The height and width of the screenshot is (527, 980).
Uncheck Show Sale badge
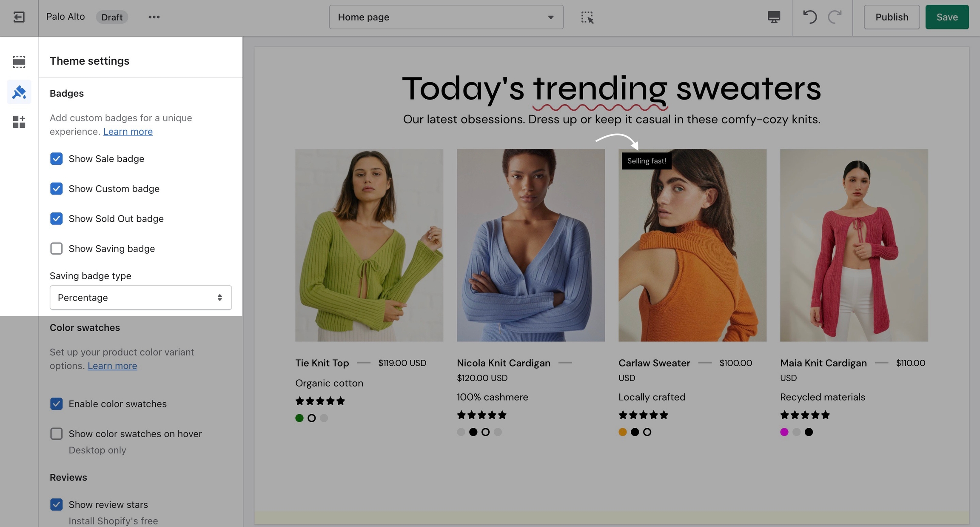56,159
